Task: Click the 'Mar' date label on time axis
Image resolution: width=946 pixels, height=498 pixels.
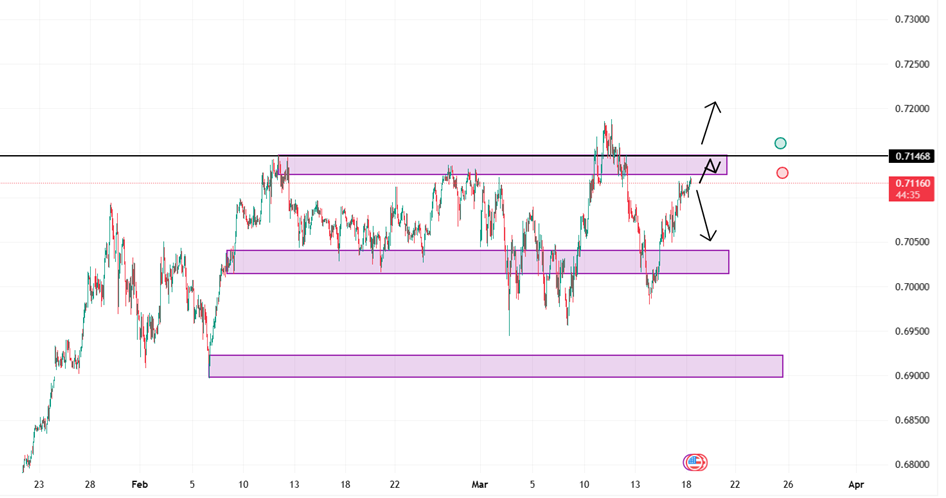Action: pos(481,484)
